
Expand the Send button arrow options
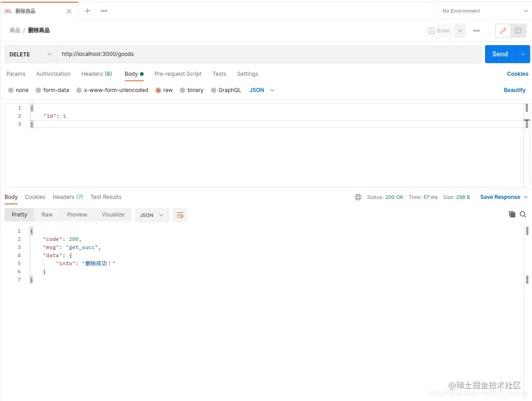(523, 54)
